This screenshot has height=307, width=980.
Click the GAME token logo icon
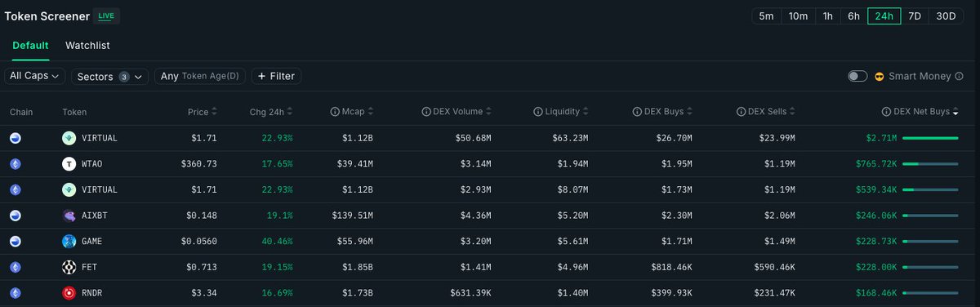coord(69,242)
